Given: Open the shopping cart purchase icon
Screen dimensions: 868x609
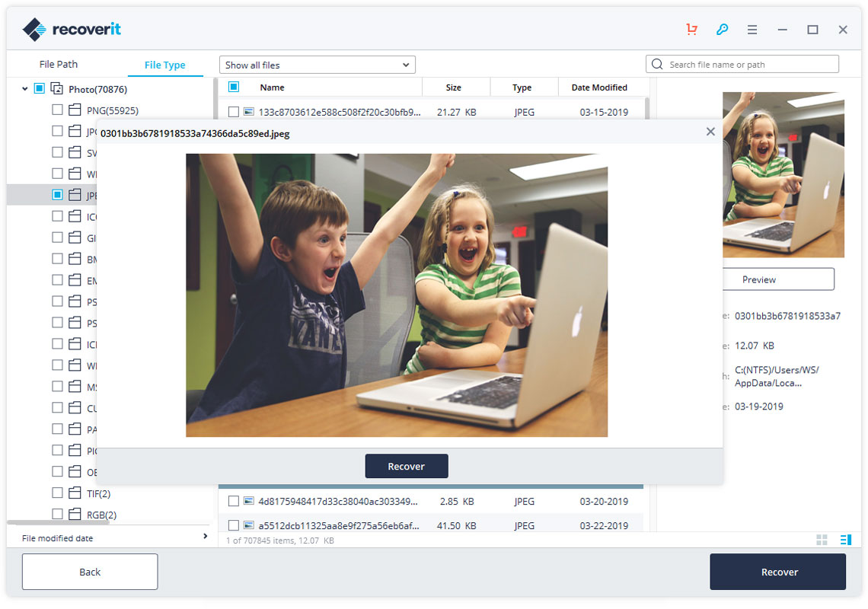Looking at the screenshot, I should click(691, 30).
